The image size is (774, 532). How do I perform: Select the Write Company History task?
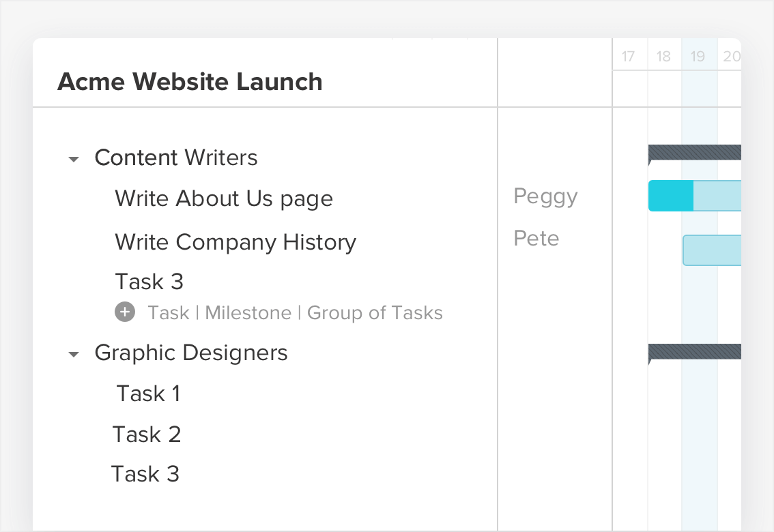coord(235,242)
